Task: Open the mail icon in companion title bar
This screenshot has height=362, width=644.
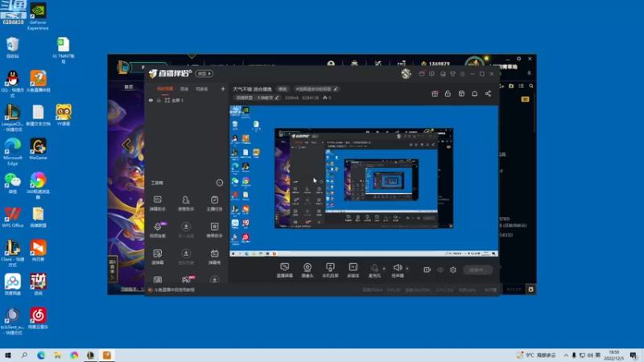Action: pos(422,74)
